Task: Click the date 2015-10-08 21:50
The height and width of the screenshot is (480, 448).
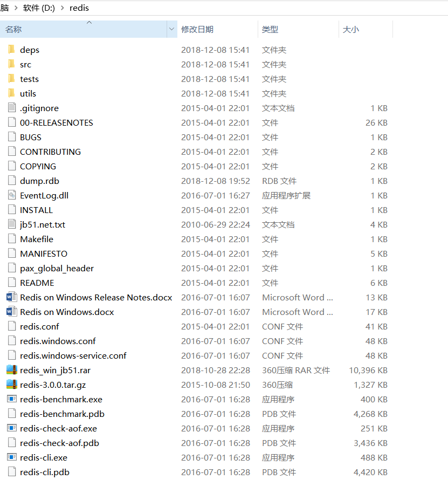Action: [216, 385]
